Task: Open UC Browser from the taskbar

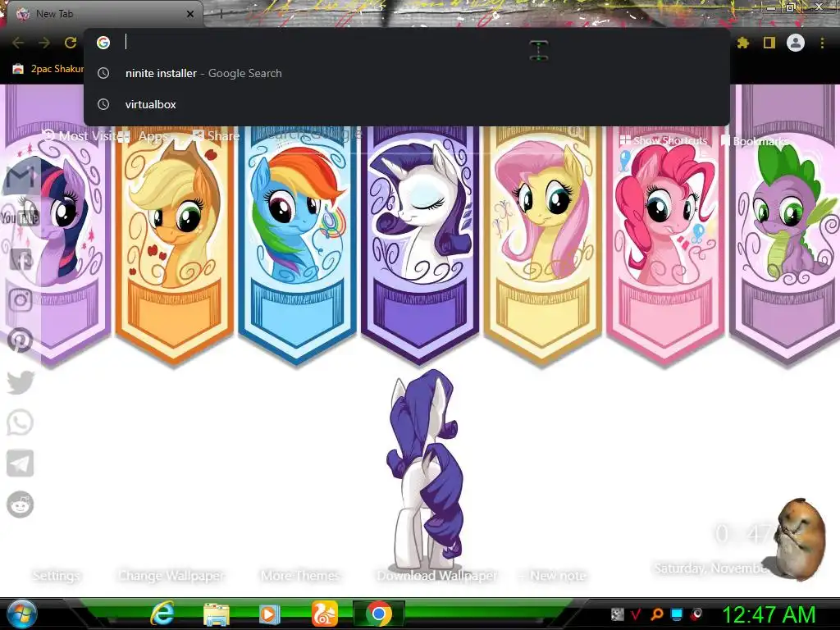Action: 325,614
